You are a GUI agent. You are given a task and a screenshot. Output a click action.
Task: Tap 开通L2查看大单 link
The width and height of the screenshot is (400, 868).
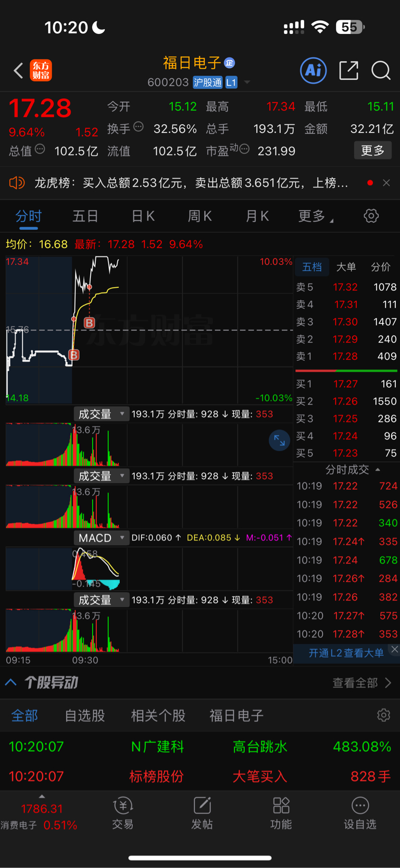coord(345,653)
